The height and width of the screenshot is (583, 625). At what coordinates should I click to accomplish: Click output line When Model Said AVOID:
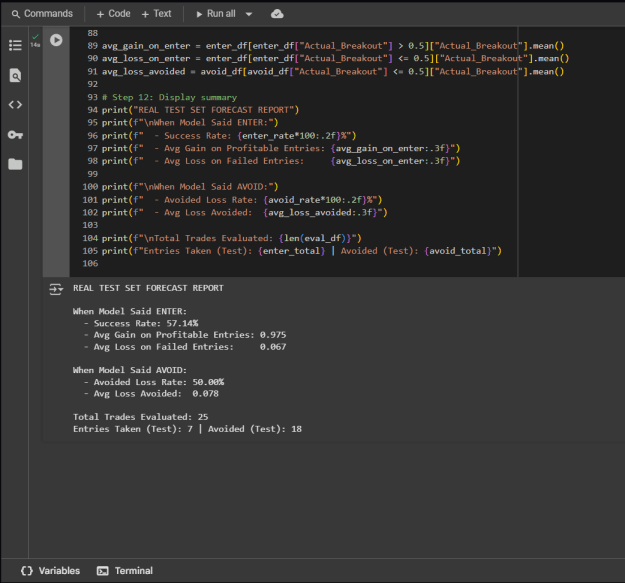coord(130,370)
